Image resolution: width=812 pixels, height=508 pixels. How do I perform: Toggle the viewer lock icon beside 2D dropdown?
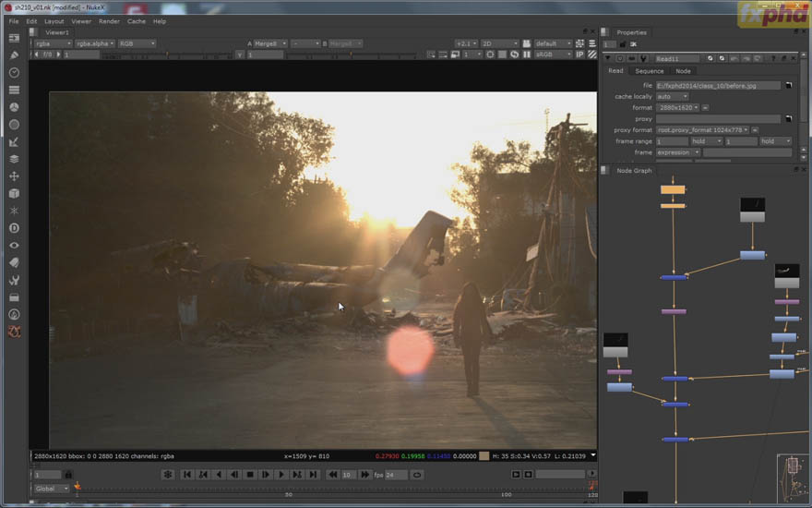point(527,43)
